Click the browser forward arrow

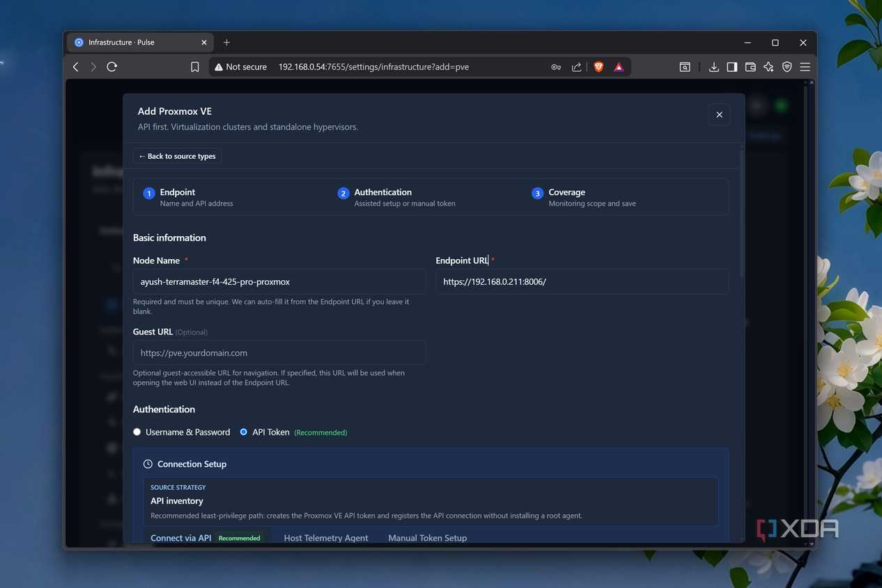[x=93, y=67]
